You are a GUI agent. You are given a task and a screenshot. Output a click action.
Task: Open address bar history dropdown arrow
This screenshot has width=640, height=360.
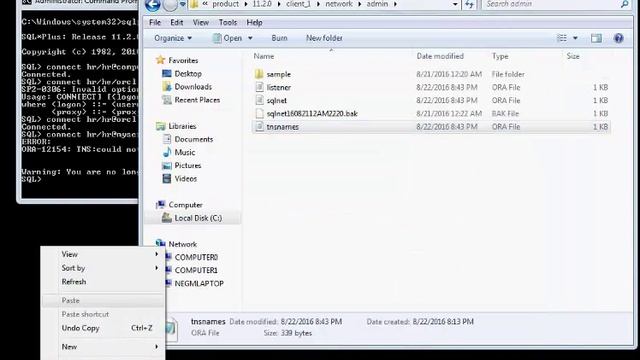click(455, 4)
